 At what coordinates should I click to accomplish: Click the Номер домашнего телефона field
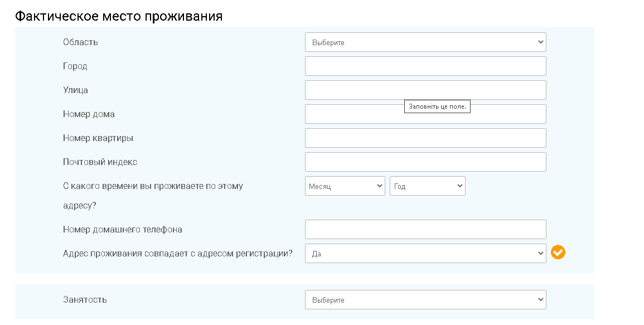click(x=425, y=229)
